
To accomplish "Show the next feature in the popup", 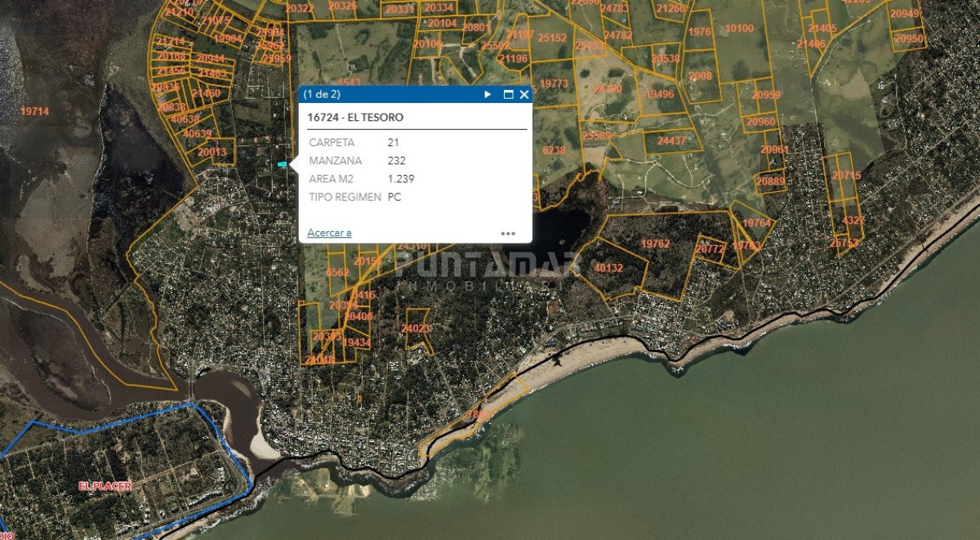I will pyautogui.click(x=488, y=95).
